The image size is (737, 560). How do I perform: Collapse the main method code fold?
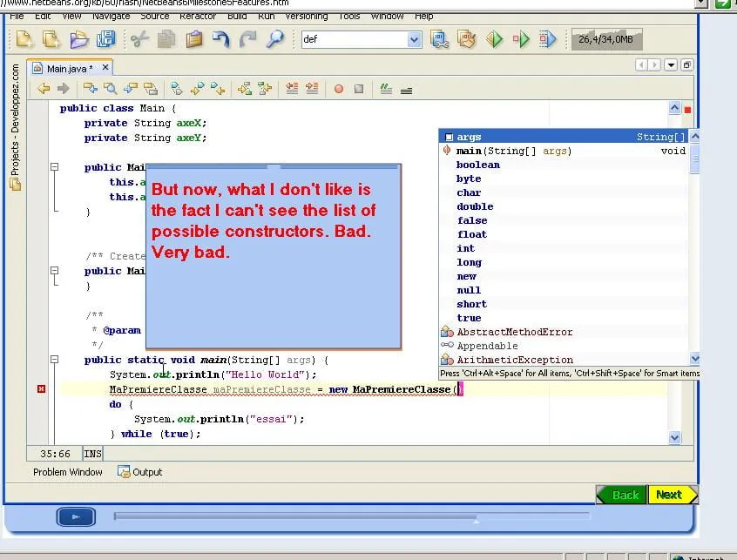point(55,360)
